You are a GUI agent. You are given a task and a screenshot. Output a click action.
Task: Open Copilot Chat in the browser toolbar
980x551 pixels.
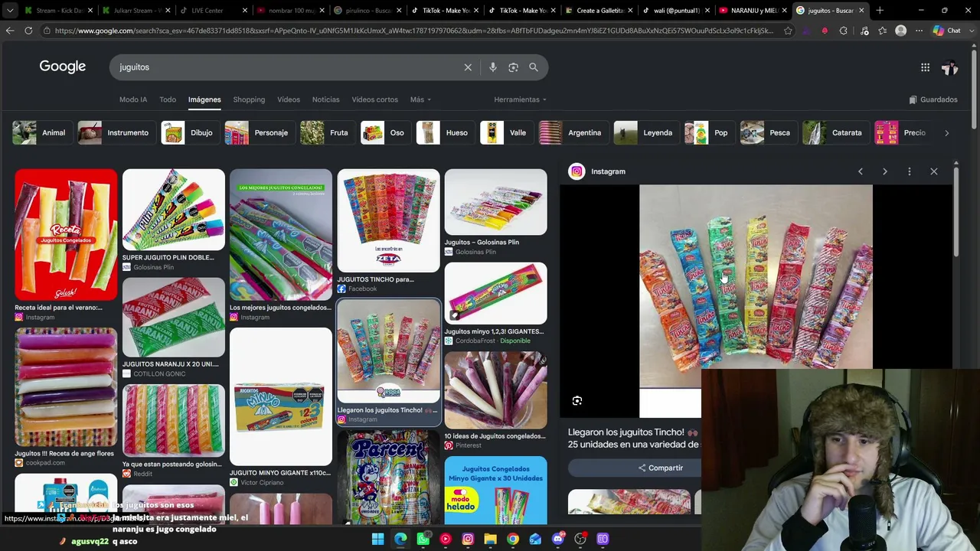point(948,31)
